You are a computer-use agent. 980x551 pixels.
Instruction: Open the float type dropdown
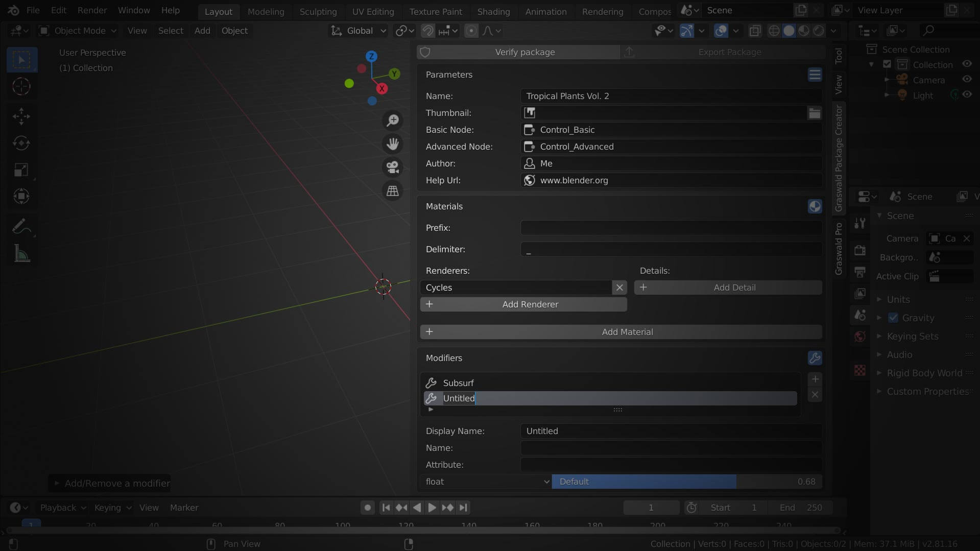486,482
